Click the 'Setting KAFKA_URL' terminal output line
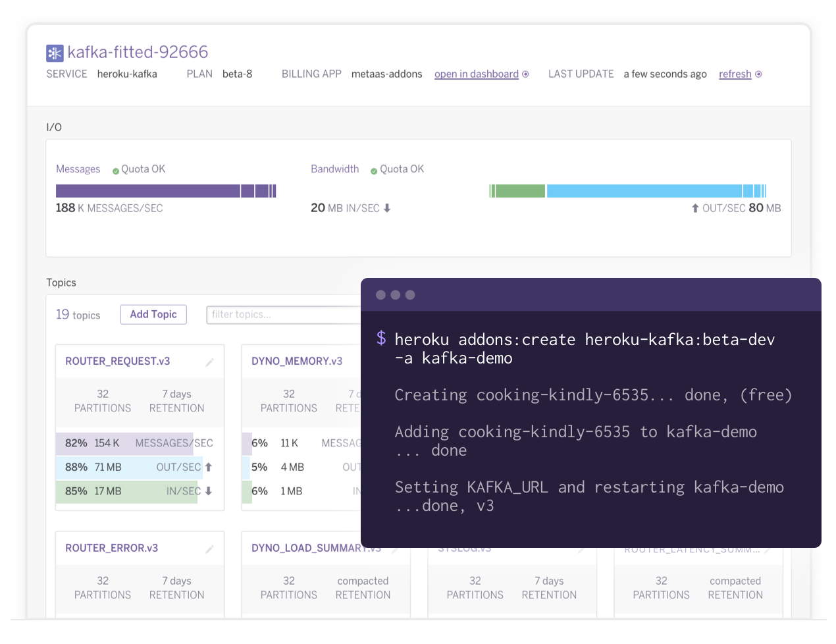The image size is (836, 644). click(x=589, y=496)
